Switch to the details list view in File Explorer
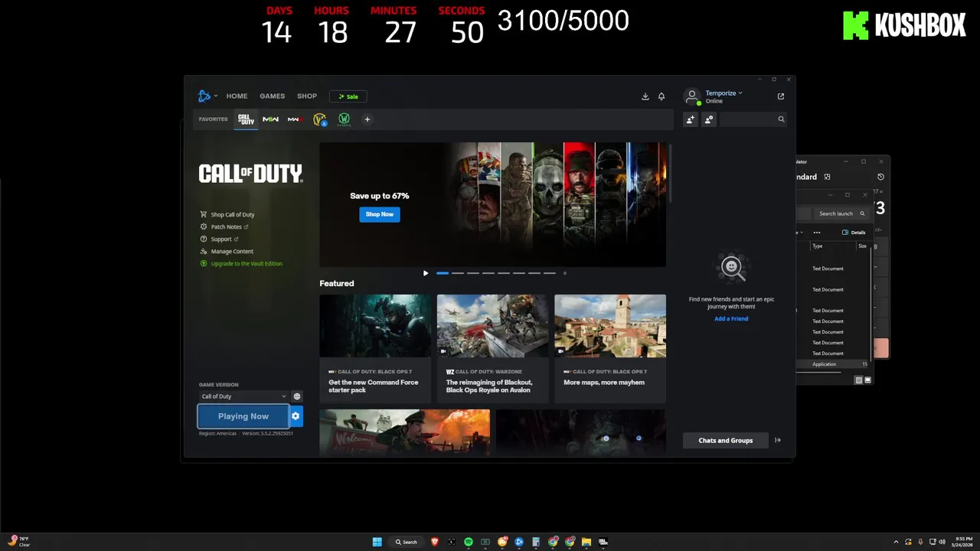Image resolution: width=980 pixels, height=551 pixels. coord(859,380)
